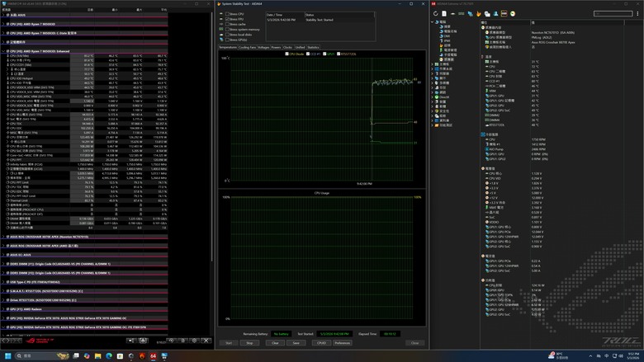Enable the Stress CPU checkbox

(x=227, y=14)
